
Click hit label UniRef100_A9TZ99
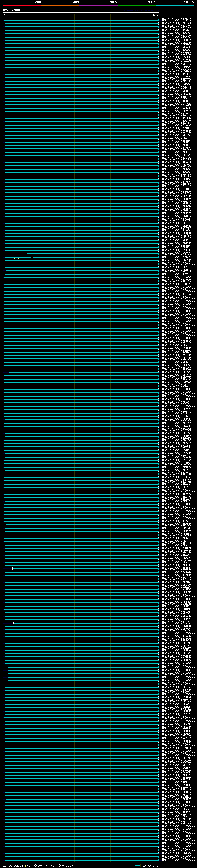tap(176, 104)
